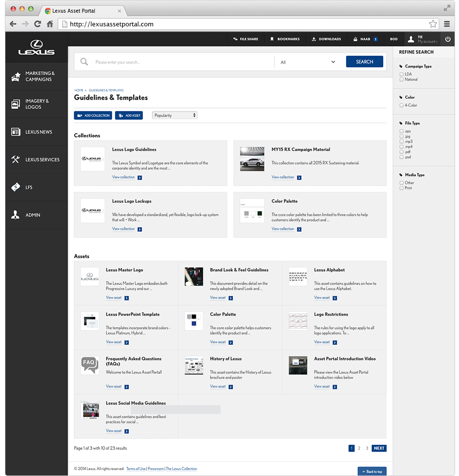Image resolution: width=459 pixels, height=476 pixels.
Task: Open View asset link for Asset Portal Introduction Video
Action: pyautogui.click(x=322, y=387)
